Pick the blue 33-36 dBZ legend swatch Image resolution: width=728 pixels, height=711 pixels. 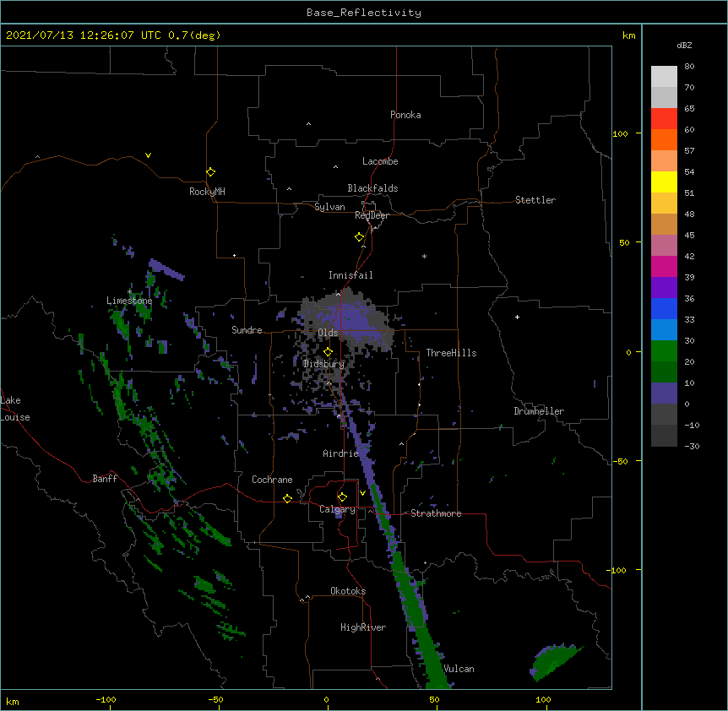click(x=664, y=308)
